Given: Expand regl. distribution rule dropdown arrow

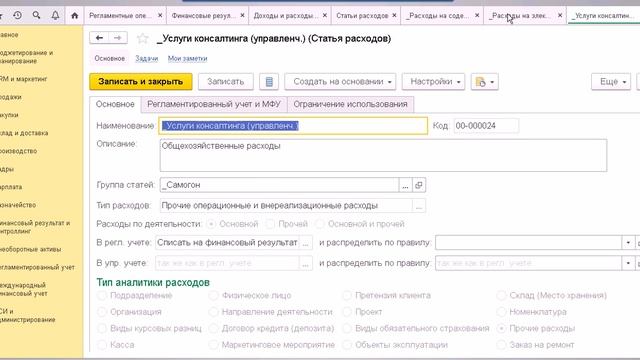Looking at the screenshot, I should (x=628, y=242).
